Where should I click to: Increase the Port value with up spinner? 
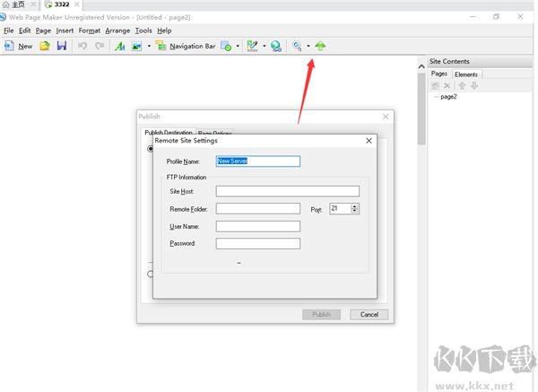point(355,206)
